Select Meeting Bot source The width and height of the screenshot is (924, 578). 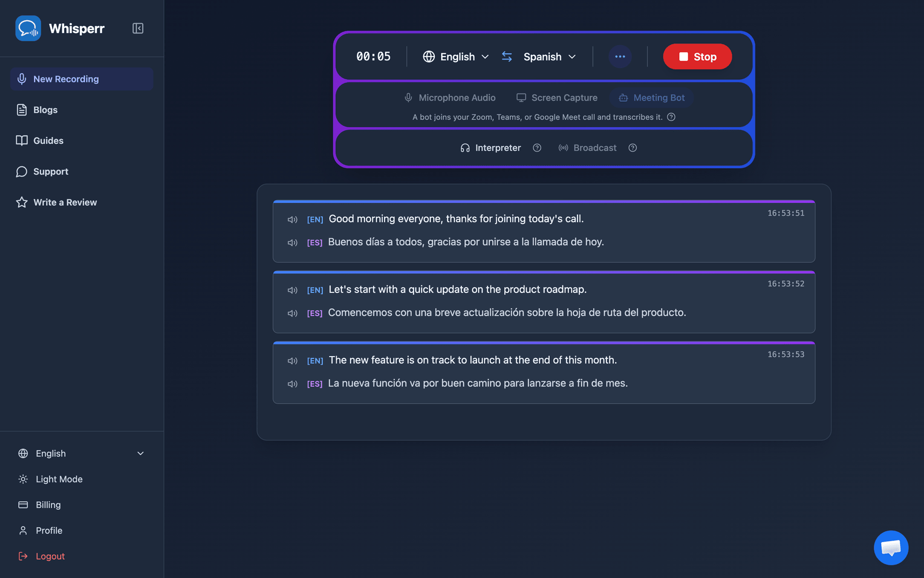pyautogui.click(x=652, y=98)
